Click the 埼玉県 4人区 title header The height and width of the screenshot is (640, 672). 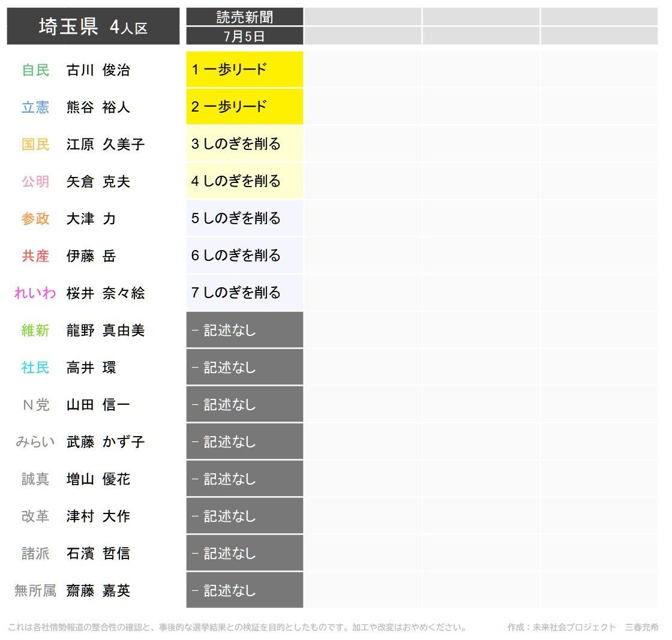[93, 26]
